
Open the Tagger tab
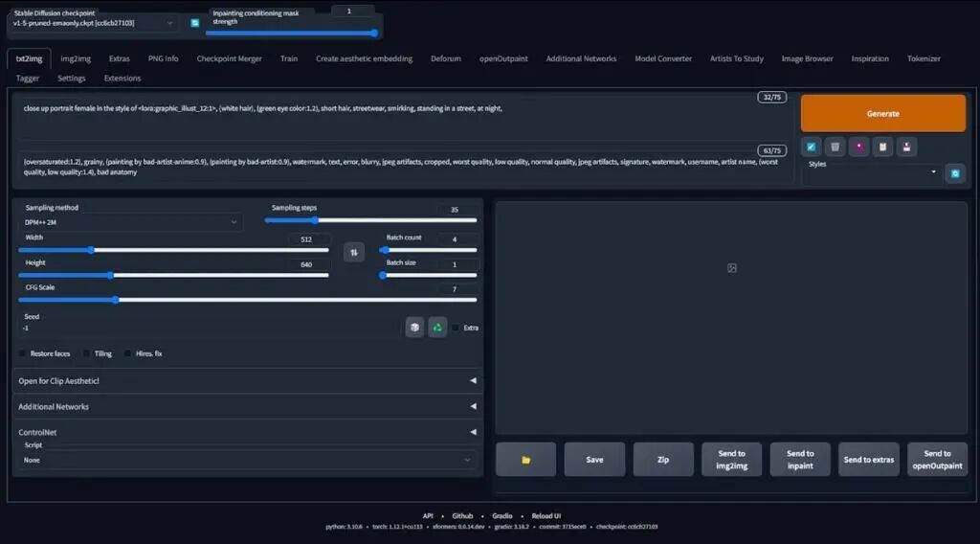coord(28,79)
